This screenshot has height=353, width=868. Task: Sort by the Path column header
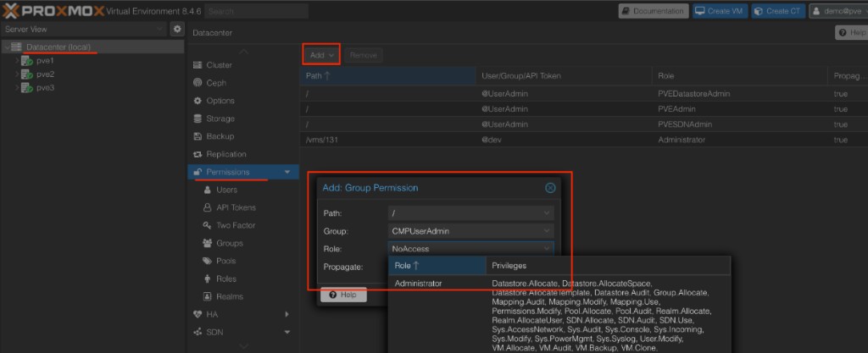387,76
